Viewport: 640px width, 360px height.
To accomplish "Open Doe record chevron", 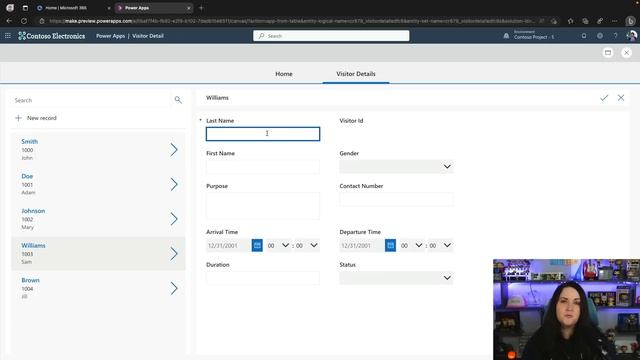I will click(174, 184).
